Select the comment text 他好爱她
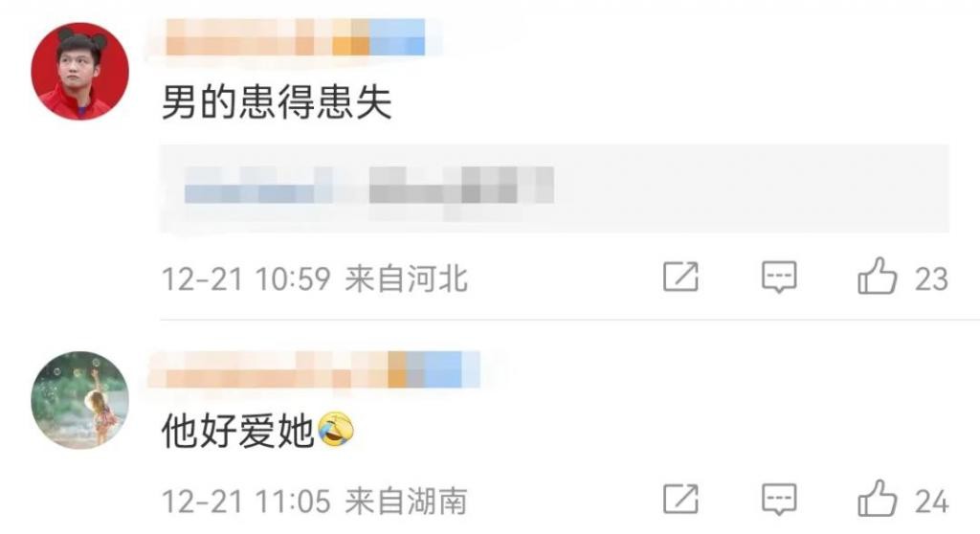The image size is (980, 534). tap(237, 431)
